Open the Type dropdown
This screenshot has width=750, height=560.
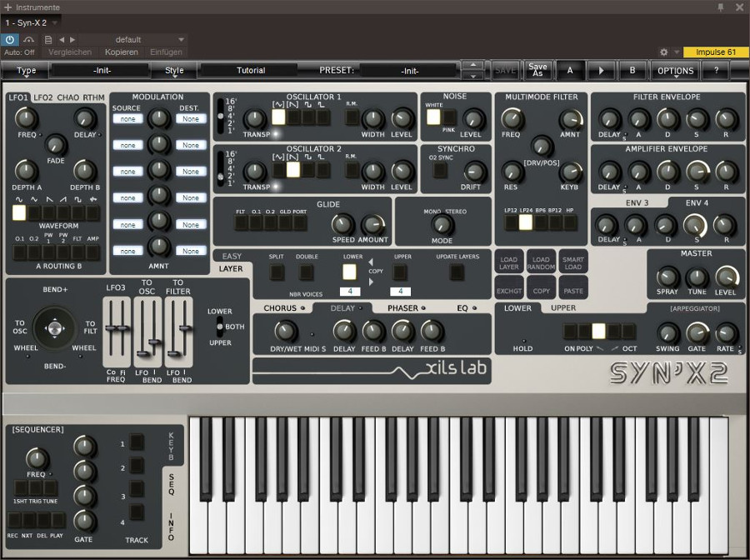(27, 71)
